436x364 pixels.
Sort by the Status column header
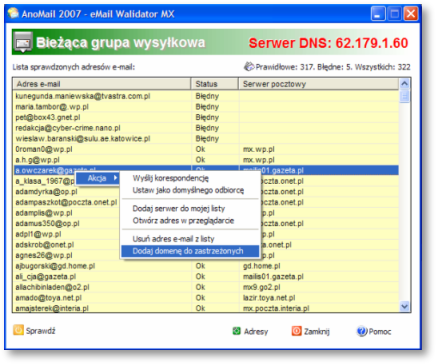coord(215,84)
